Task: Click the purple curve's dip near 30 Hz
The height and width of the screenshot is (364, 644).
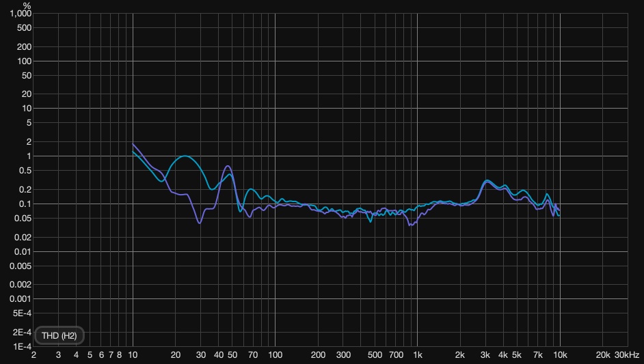Action: pyautogui.click(x=200, y=223)
